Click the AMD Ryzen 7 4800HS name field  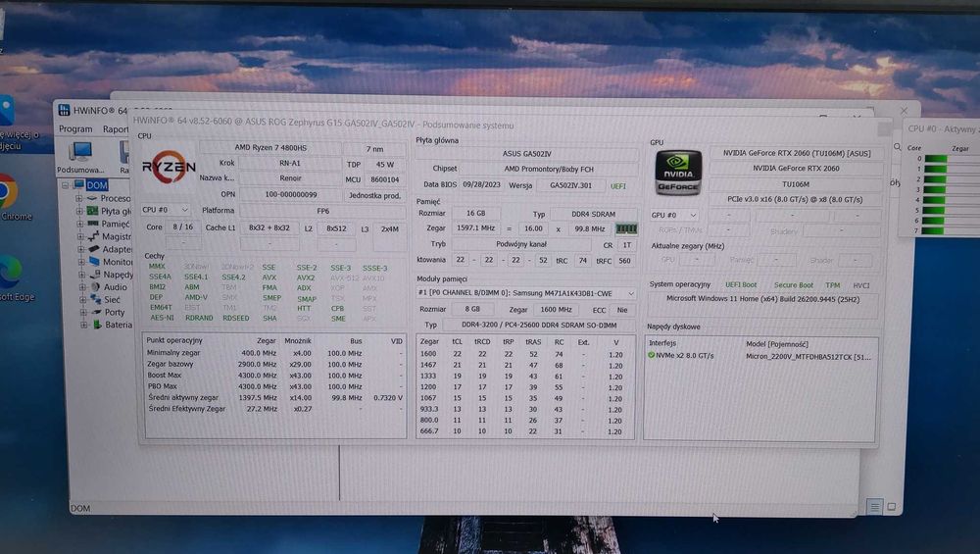(270, 147)
